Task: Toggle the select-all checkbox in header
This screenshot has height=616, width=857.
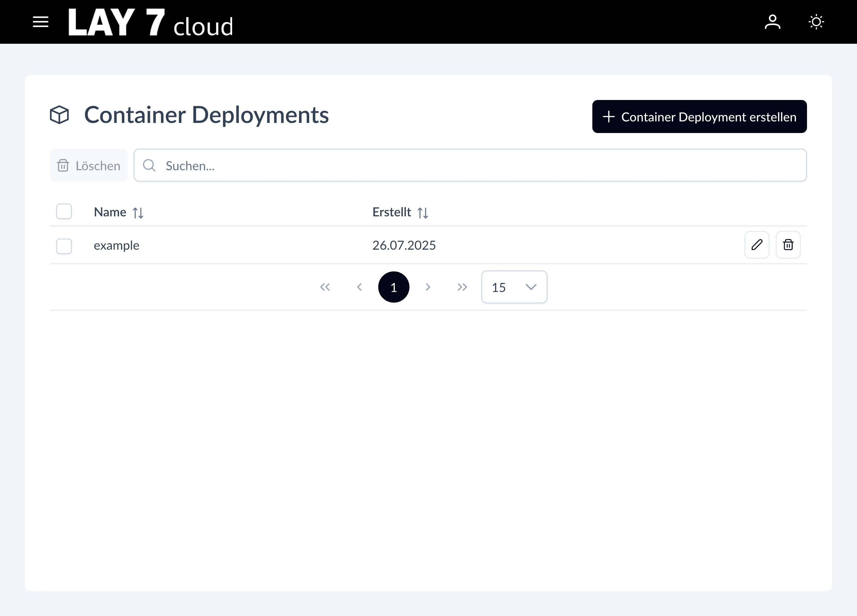Action: [64, 212]
